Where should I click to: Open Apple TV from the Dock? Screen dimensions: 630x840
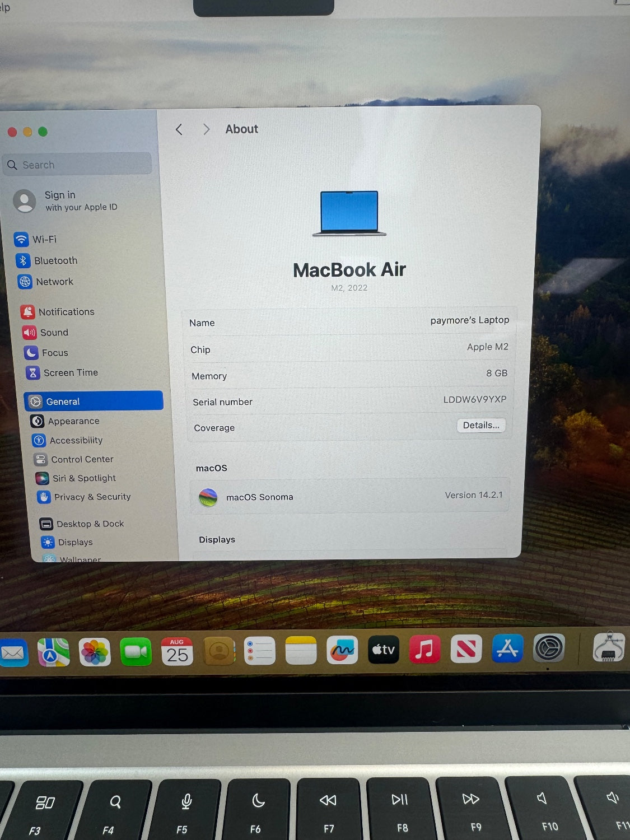pyautogui.click(x=384, y=650)
